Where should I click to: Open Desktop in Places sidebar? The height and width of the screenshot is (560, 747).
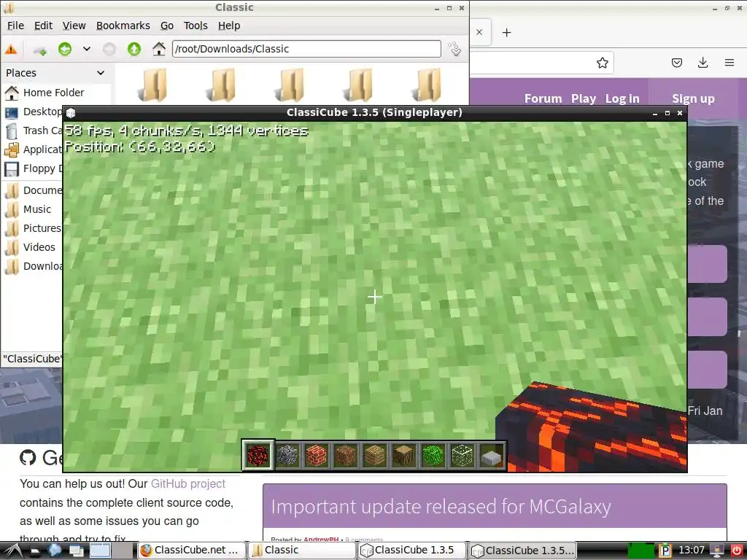pyautogui.click(x=32, y=112)
